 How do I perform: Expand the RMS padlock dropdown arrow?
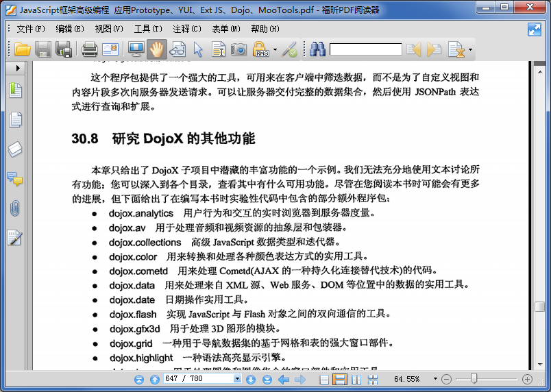coord(275,49)
